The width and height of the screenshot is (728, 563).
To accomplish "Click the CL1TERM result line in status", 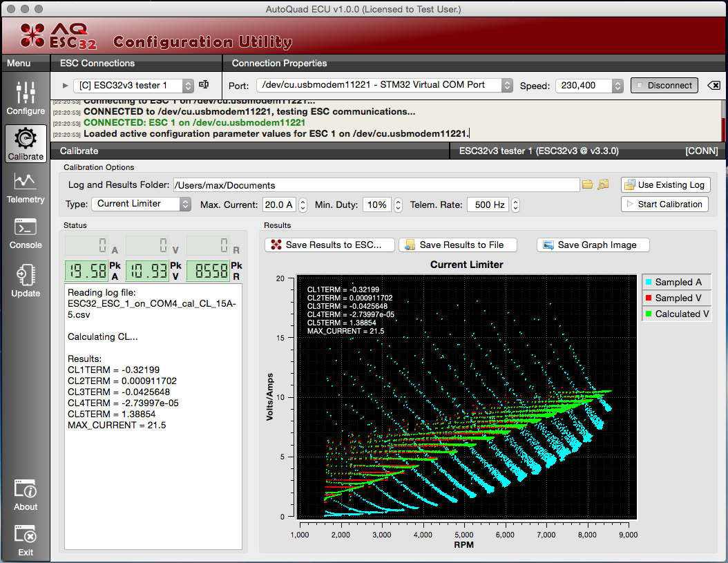I will [x=114, y=370].
